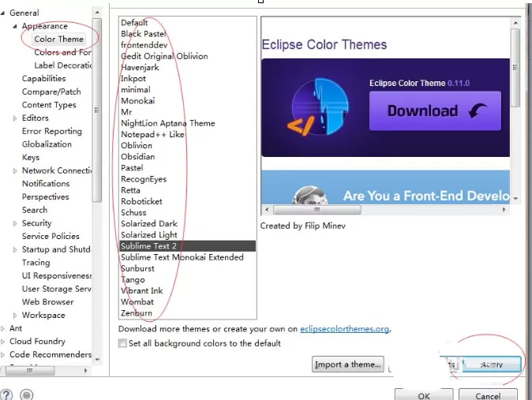The image size is (532, 400).
Task: Select Color Theme in the tree
Action: [x=58, y=39]
